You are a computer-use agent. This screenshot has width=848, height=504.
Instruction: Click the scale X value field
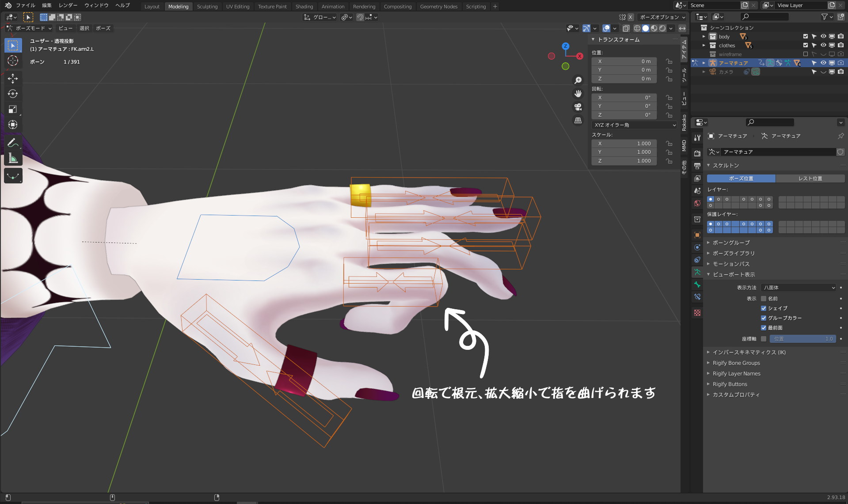coord(624,144)
